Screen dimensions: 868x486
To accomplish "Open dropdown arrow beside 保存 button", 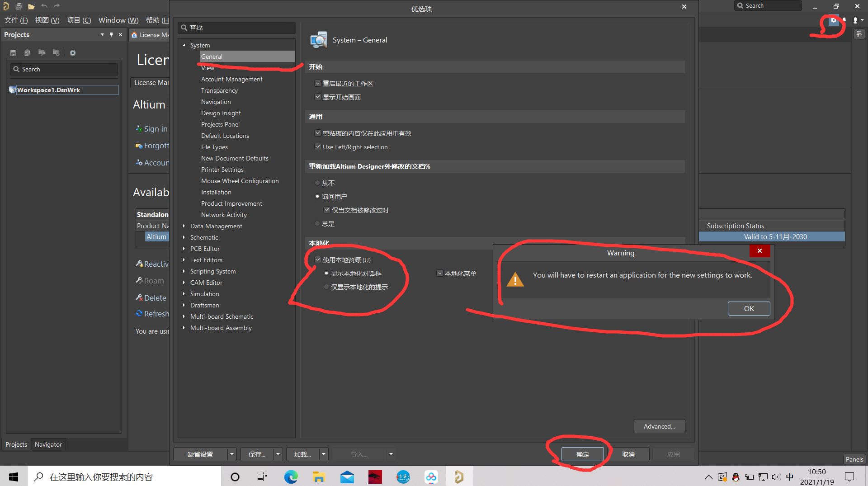I will (278, 454).
